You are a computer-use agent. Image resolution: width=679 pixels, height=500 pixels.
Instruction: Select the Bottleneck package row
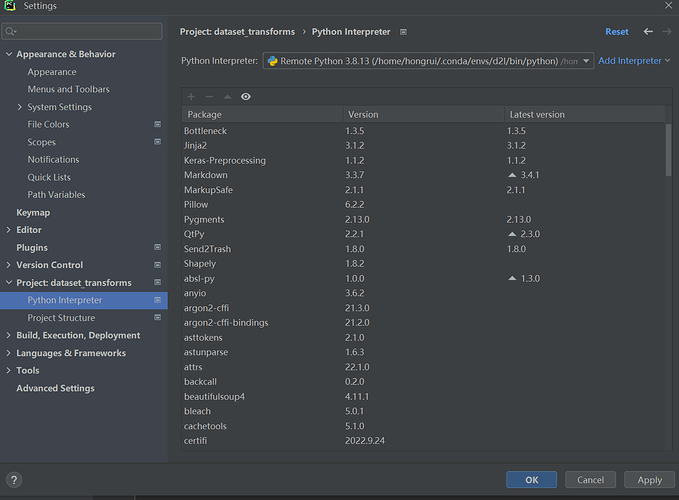click(424, 131)
